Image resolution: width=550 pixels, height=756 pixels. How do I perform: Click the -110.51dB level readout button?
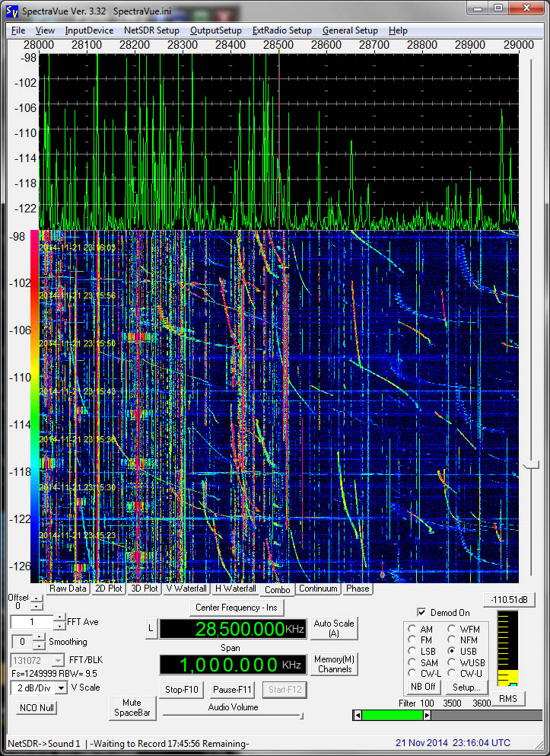(509, 600)
